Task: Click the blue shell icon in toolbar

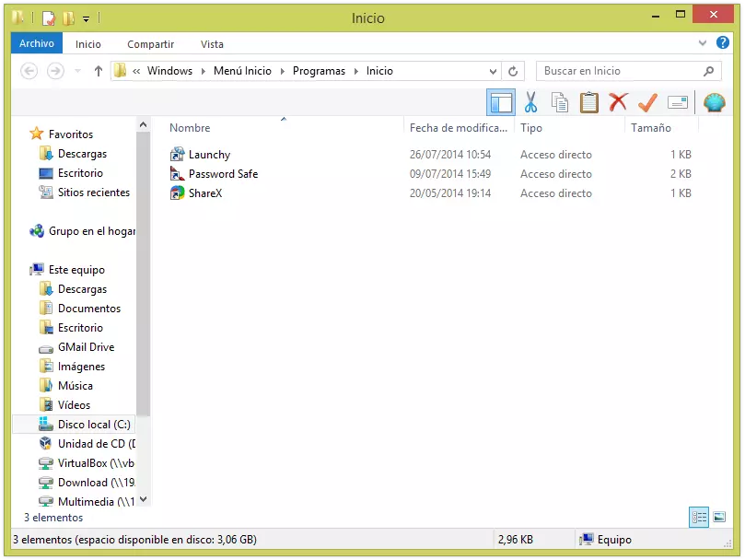Action: click(714, 102)
